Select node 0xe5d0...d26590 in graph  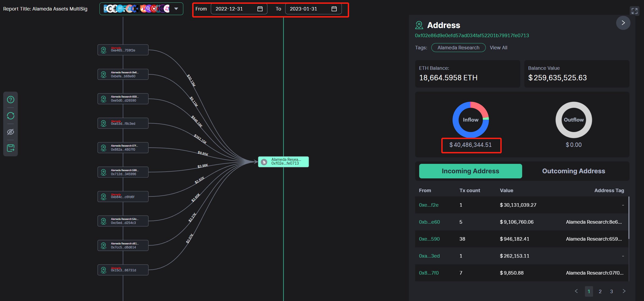click(x=123, y=99)
